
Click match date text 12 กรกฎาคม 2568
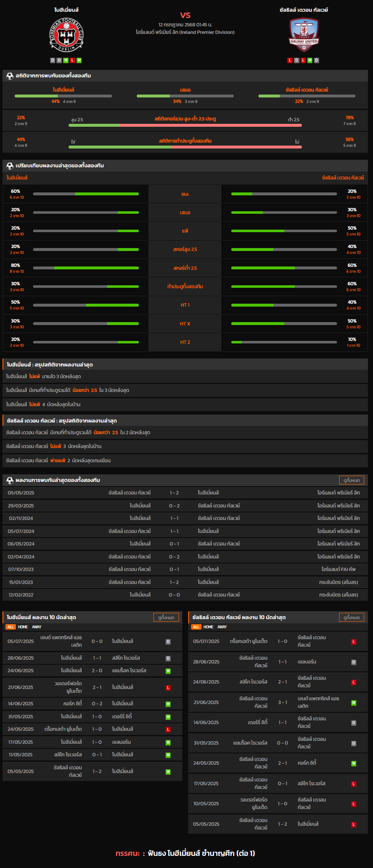point(185,25)
